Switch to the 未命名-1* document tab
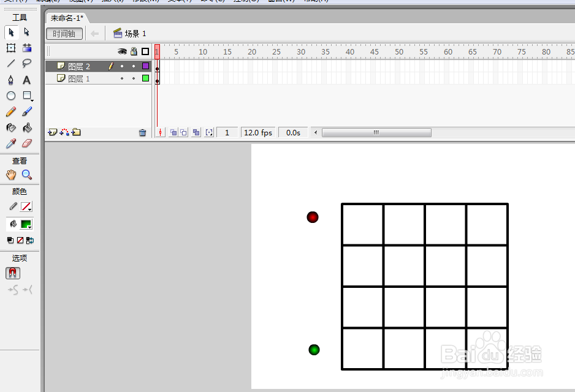This screenshot has height=392, width=575. click(67, 18)
